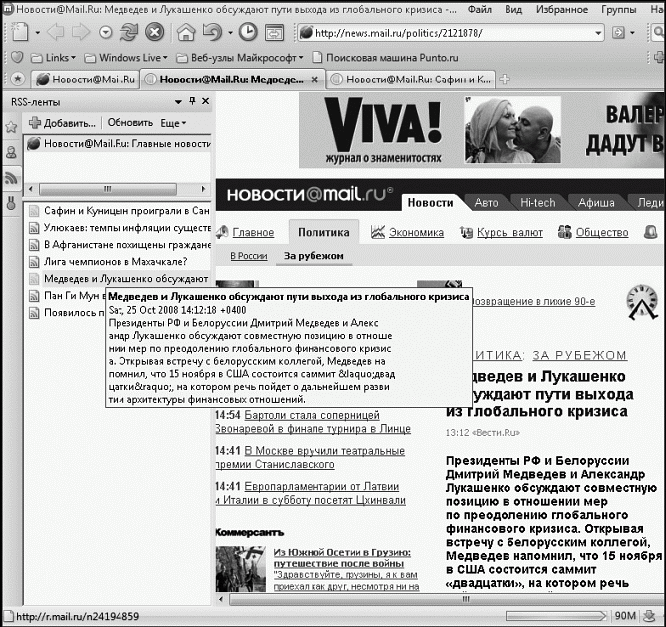This screenshot has width=666, height=627.
Task: Open the RSS-ленты panel dropdown arrow
Action: (x=178, y=102)
